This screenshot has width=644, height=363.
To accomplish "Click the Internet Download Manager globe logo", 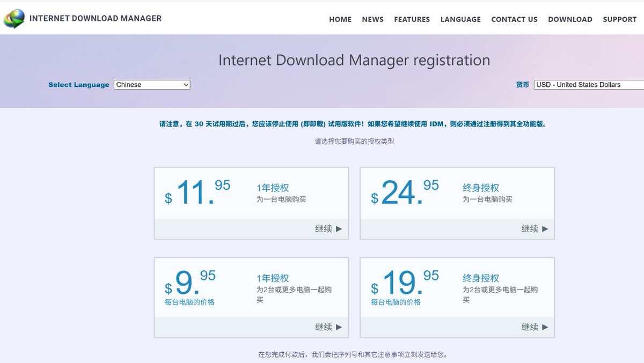I will coord(14,19).
